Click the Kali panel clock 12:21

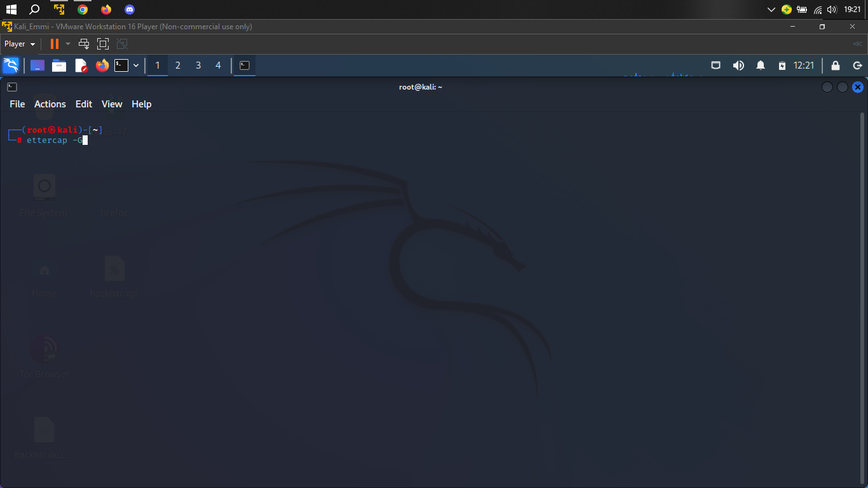click(x=804, y=65)
